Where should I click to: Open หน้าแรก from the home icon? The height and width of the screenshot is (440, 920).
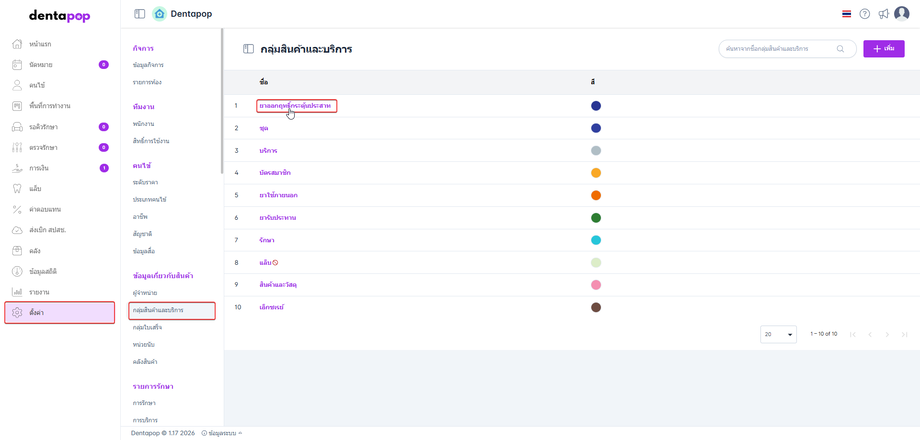17,44
